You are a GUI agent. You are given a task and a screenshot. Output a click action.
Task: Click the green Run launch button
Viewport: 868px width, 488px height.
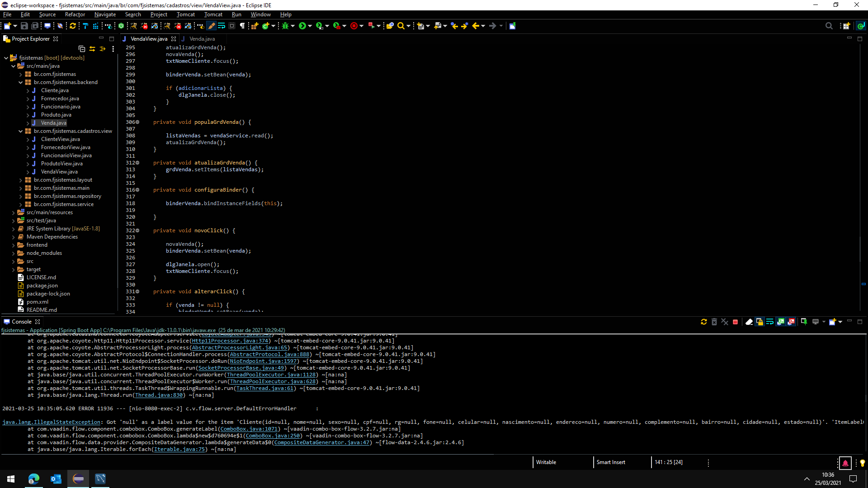pos(302,26)
